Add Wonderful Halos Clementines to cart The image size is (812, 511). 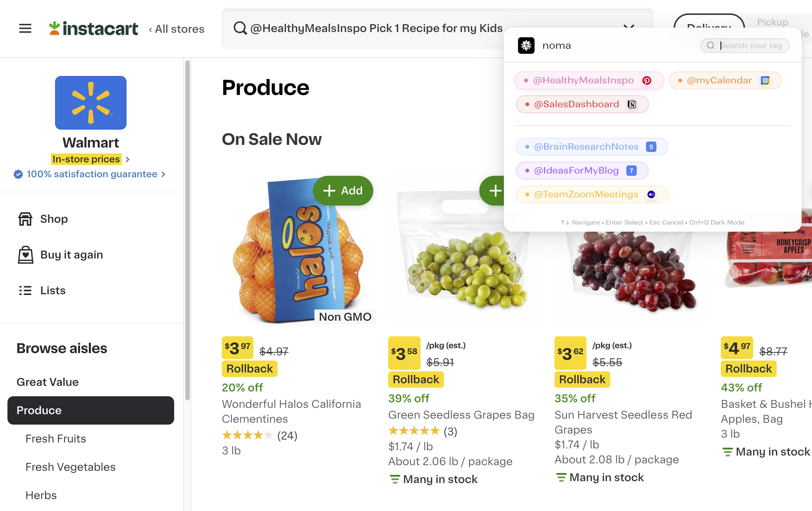click(343, 191)
